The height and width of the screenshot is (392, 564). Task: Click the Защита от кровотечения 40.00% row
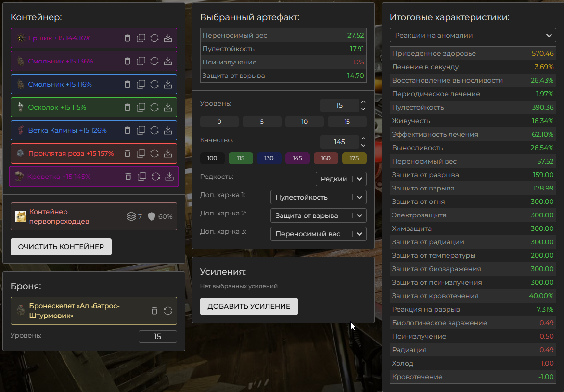click(473, 296)
